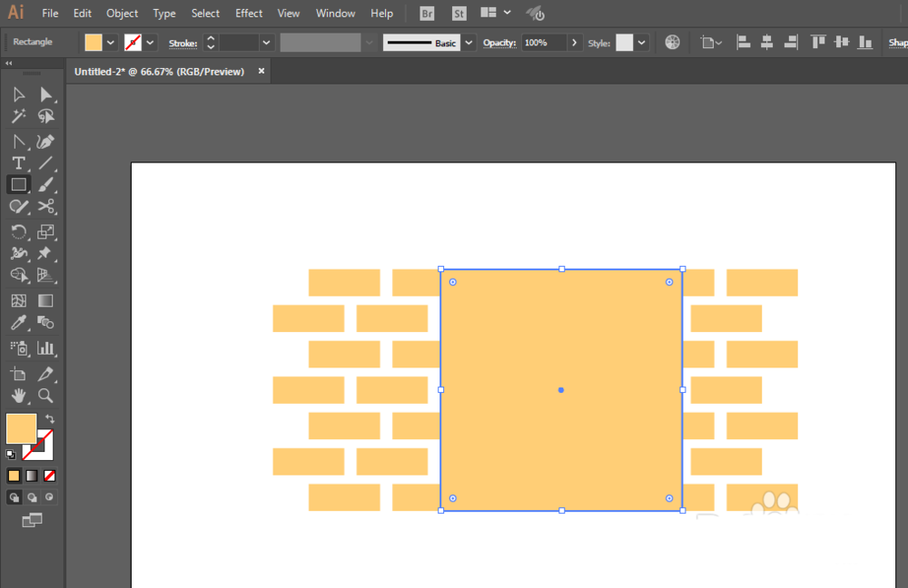Choose the Column Graph tool

coord(45,348)
